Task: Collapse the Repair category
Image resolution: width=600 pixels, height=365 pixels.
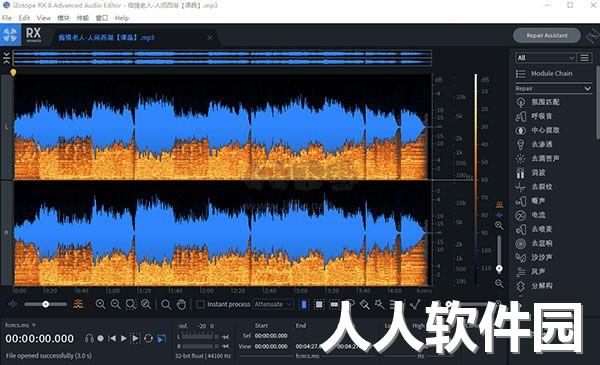Action: pyautogui.click(x=553, y=88)
